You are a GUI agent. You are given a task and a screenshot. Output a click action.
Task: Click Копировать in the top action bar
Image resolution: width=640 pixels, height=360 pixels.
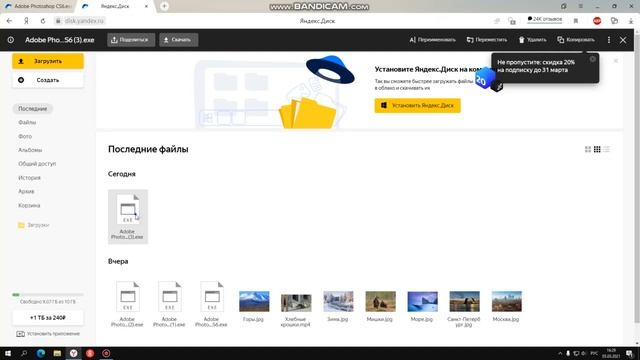coord(576,40)
